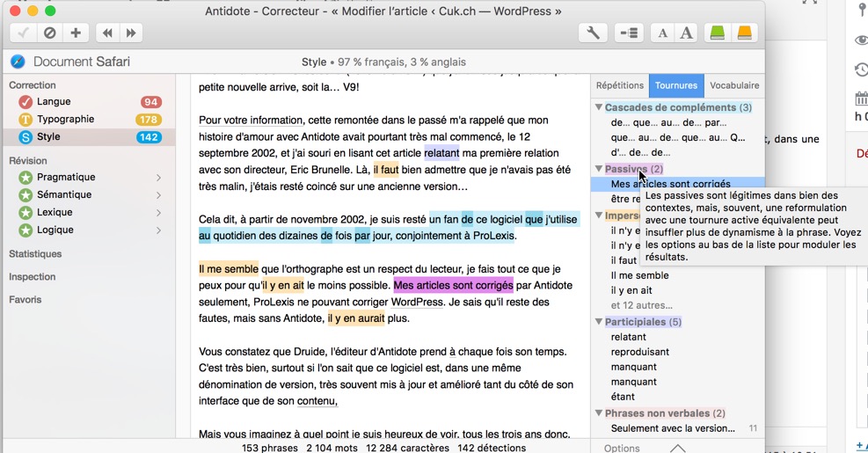Screen dimensions: 868x453
Task: Expand the Pragmatique chevron
Action: [158, 178]
